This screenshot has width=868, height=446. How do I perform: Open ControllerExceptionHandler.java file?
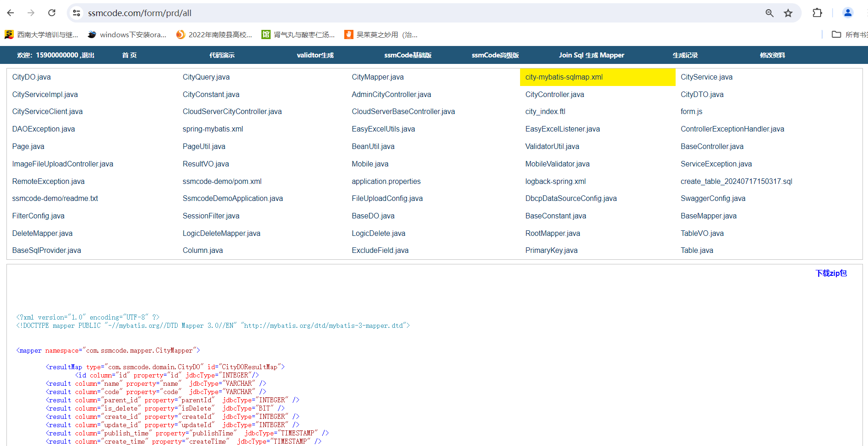732,129
